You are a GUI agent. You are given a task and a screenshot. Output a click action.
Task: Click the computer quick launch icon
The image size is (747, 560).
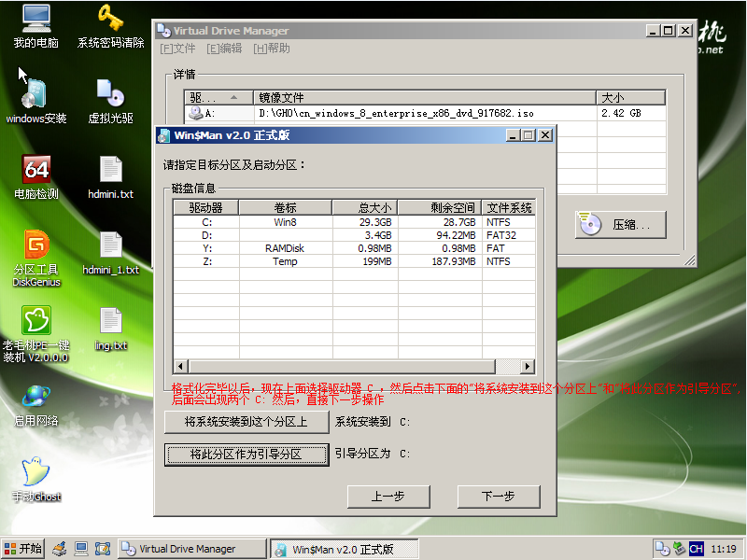pos(81,549)
